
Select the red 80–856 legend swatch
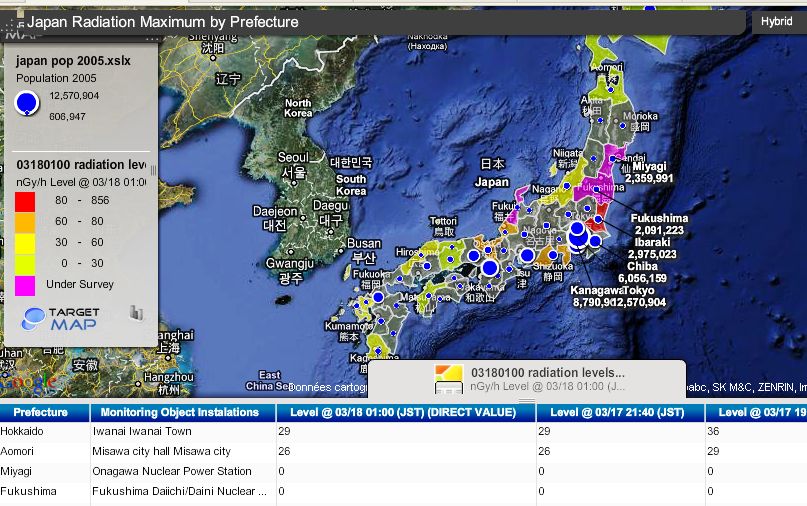tap(26, 201)
